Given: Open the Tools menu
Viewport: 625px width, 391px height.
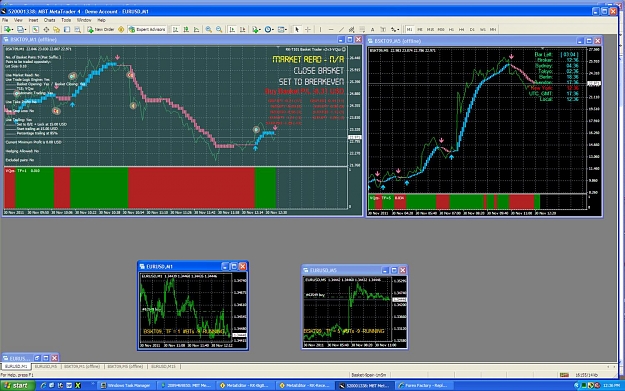Looking at the screenshot, I should (x=66, y=20).
